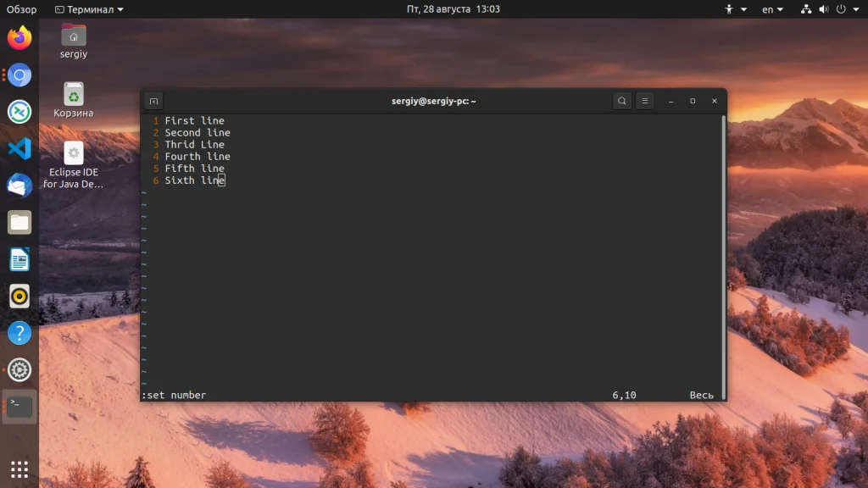Open Rhythmbox music player in dock
Viewport: 868px width, 488px height.
(x=19, y=296)
